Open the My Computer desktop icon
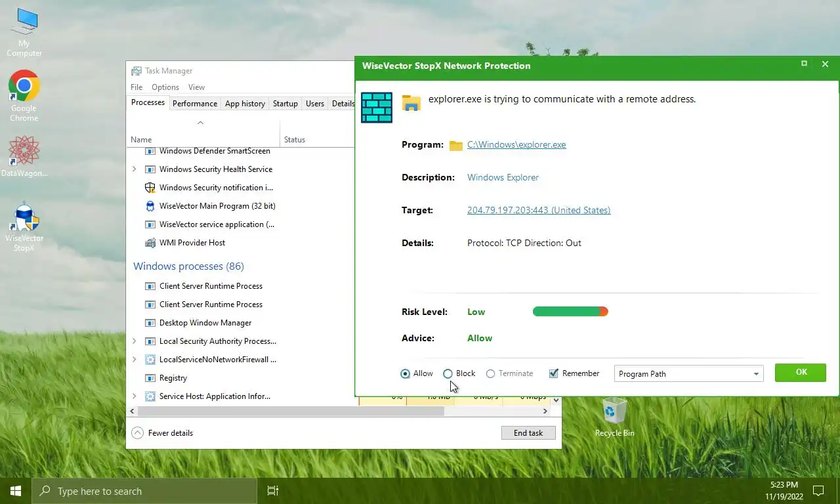 (24, 33)
